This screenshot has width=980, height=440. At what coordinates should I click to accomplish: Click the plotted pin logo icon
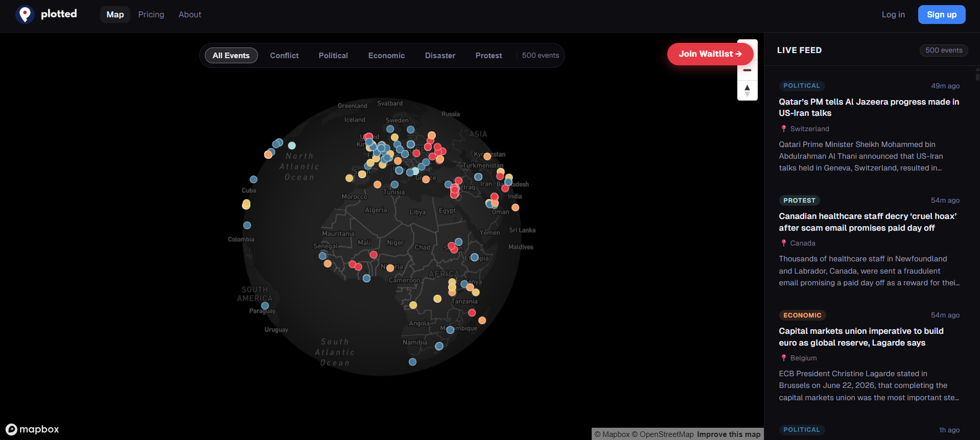click(x=25, y=14)
